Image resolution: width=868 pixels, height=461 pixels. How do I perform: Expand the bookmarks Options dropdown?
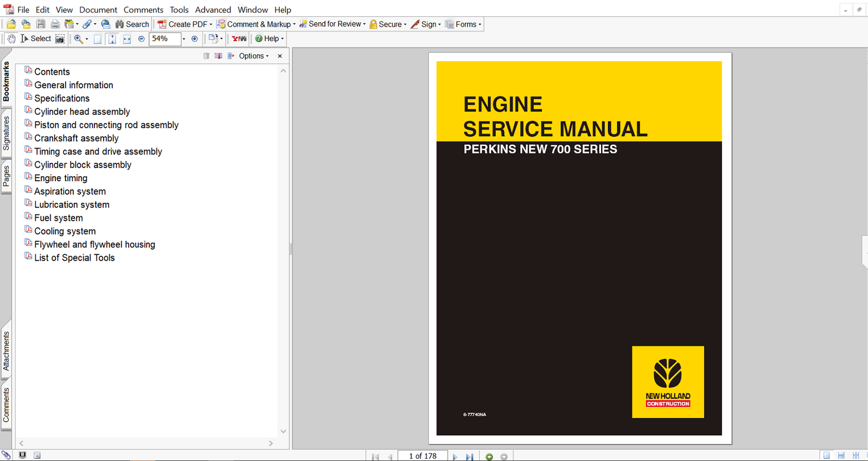click(x=253, y=56)
